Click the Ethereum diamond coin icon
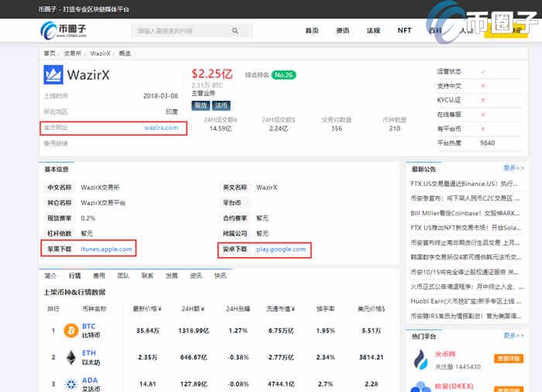This screenshot has height=392, width=542. [71, 357]
